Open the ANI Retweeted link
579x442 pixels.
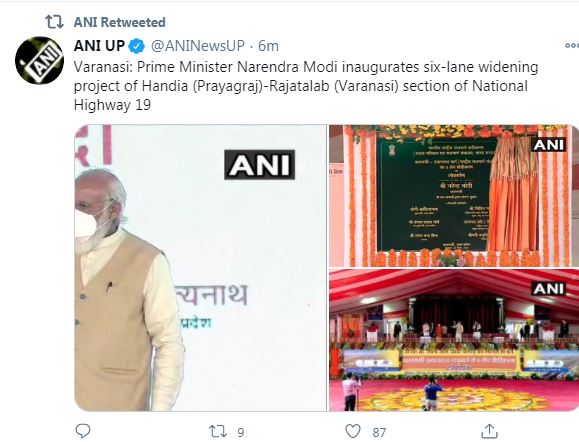(120, 22)
